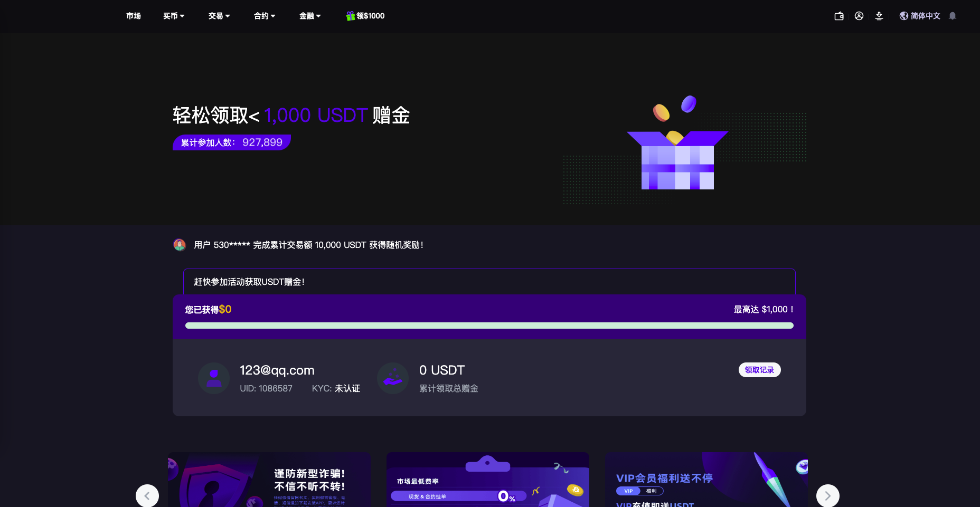Click the green gift box icon
Image resolution: width=980 pixels, height=507 pixels.
click(350, 16)
